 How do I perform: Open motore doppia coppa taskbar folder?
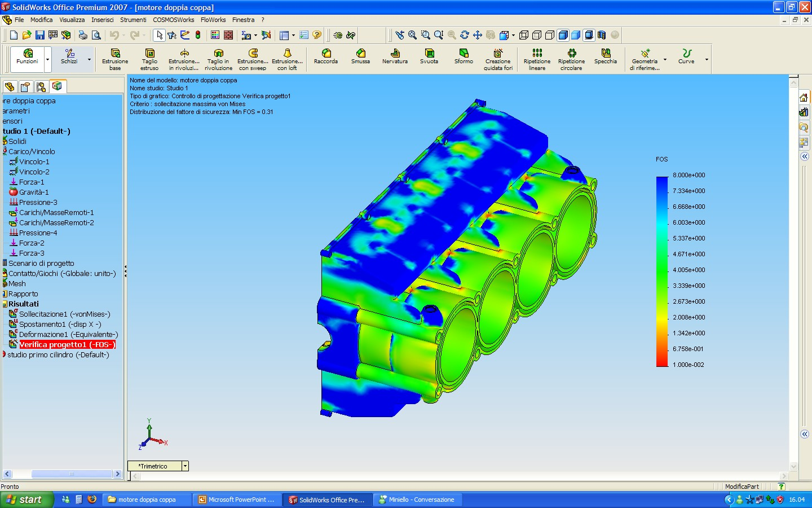[147, 500]
